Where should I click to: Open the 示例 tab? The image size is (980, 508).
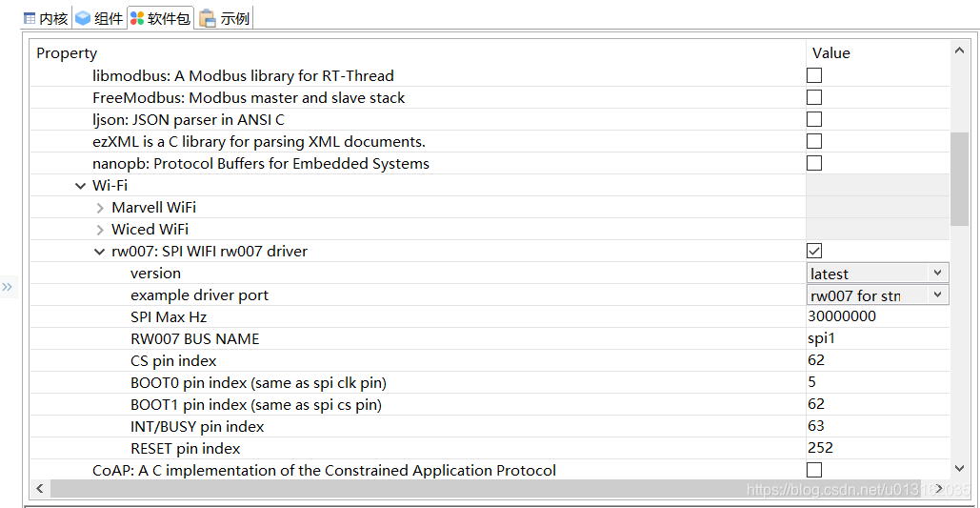tap(225, 18)
